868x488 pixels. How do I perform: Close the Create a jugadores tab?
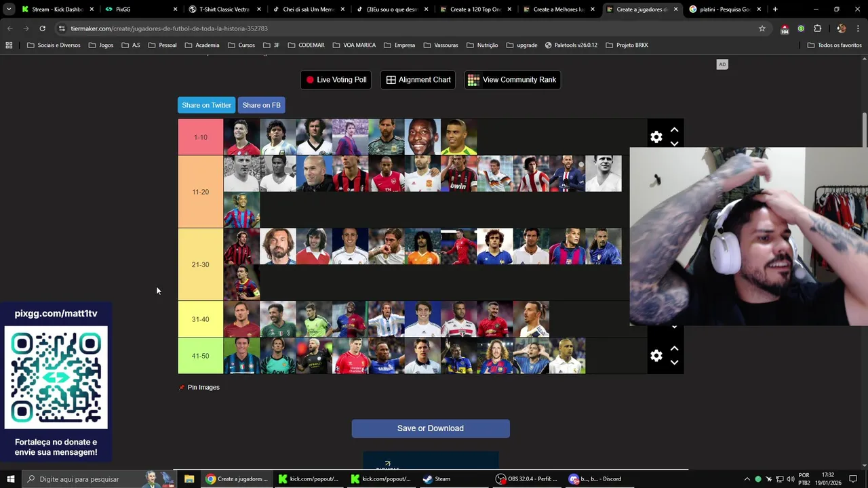[x=675, y=9]
